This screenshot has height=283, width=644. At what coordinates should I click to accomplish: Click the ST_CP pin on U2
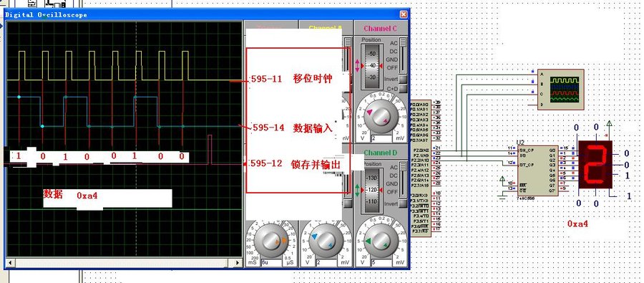point(526,165)
